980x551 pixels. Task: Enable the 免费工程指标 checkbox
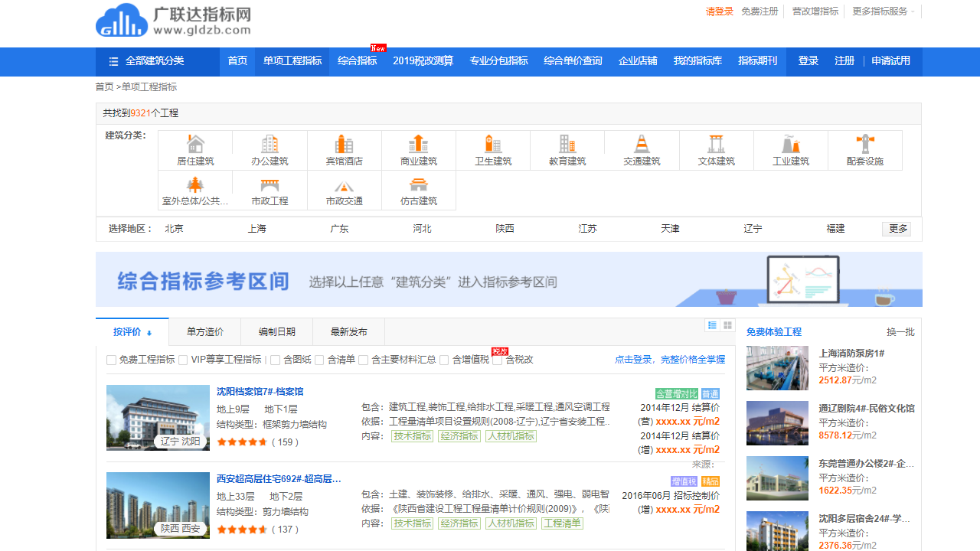pyautogui.click(x=110, y=360)
